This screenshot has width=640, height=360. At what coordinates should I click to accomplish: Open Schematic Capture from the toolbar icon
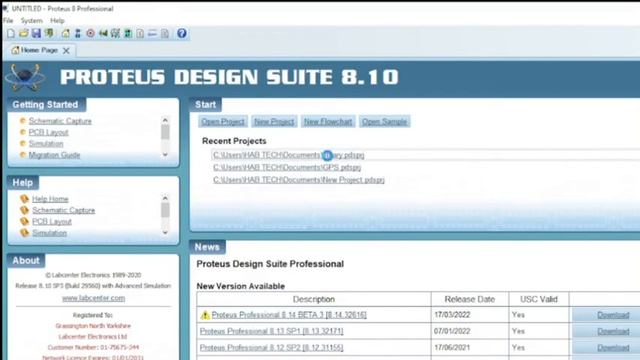click(78, 33)
